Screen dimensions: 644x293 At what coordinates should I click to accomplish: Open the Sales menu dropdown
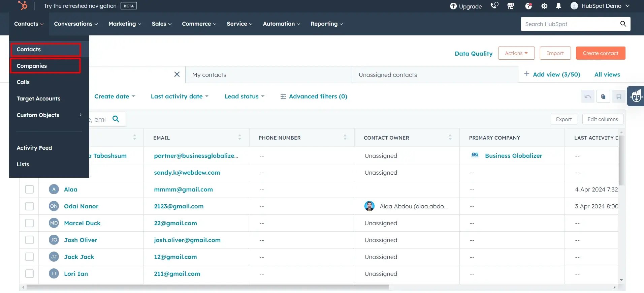(x=162, y=24)
